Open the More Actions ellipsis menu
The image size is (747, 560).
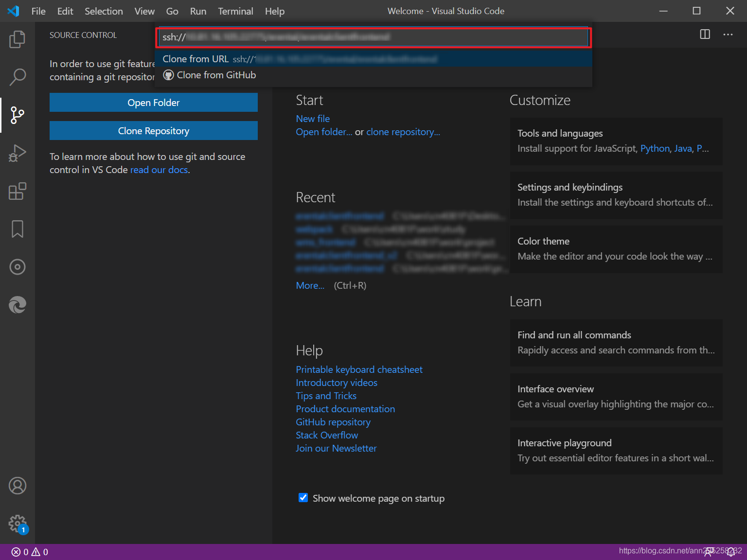point(728,34)
